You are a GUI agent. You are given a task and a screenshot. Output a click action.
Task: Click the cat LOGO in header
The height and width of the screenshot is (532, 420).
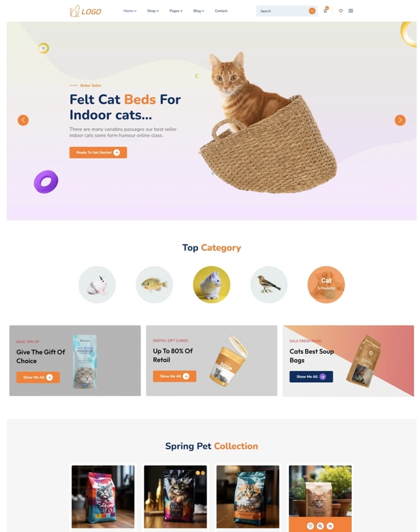click(85, 11)
